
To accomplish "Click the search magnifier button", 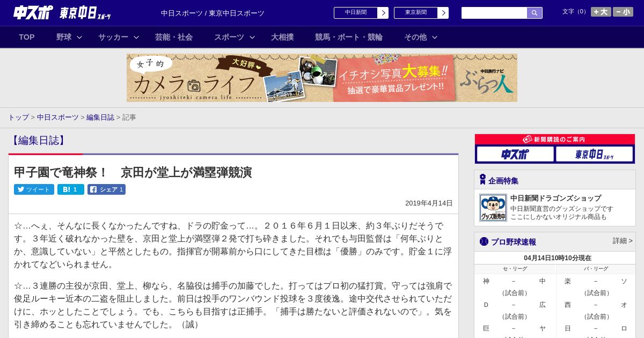I will 535,13.
